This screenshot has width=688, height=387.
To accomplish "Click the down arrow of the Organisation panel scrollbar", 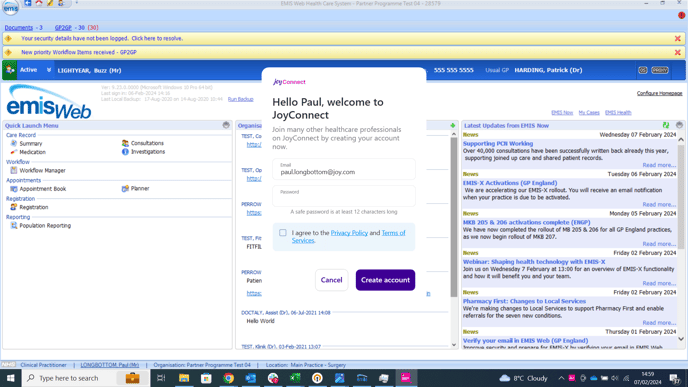I will tap(454, 345).
